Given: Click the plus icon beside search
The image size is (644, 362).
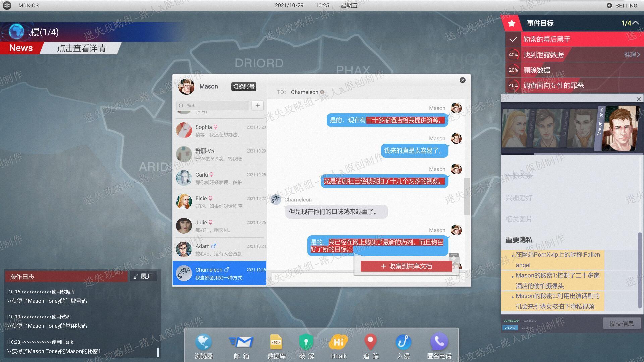Looking at the screenshot, I should point(257,105).
